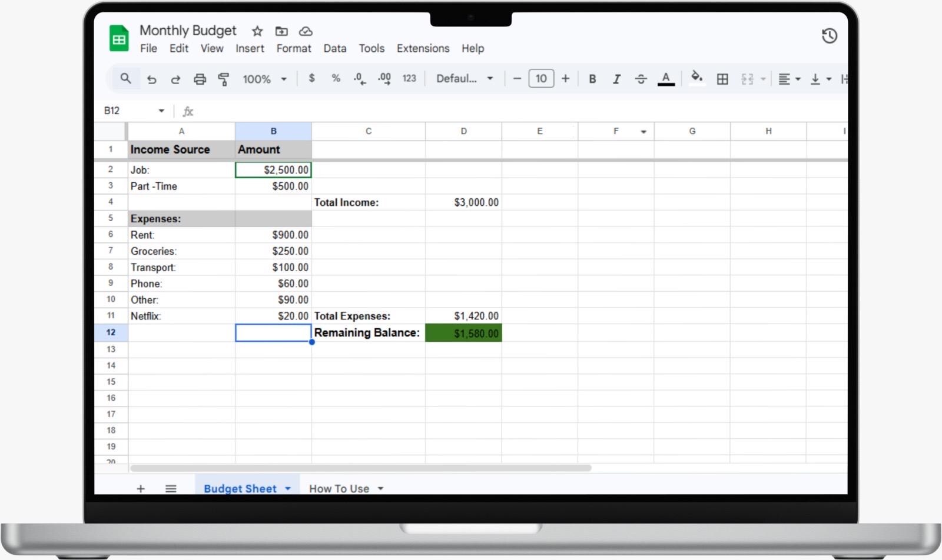The height and width of the screenshot is (560, 942).
Task: Open more number formats (123)
Action: tap(409, 78)
